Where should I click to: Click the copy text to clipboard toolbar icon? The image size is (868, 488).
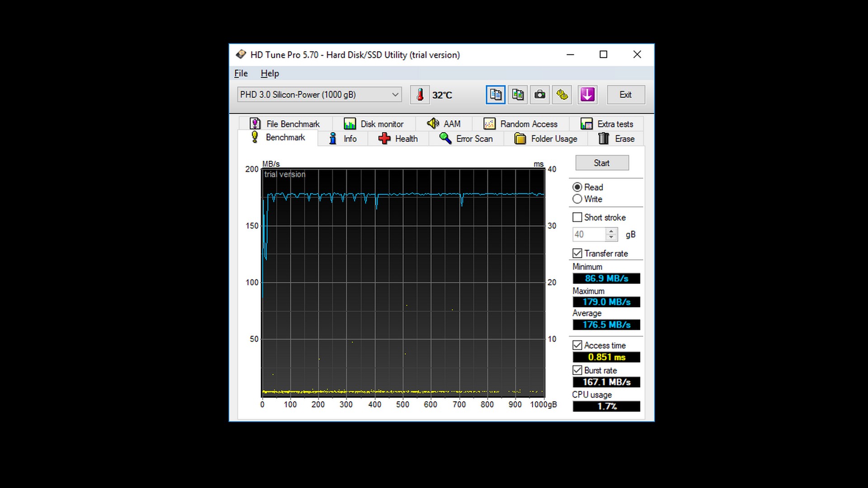pos(495,95)
